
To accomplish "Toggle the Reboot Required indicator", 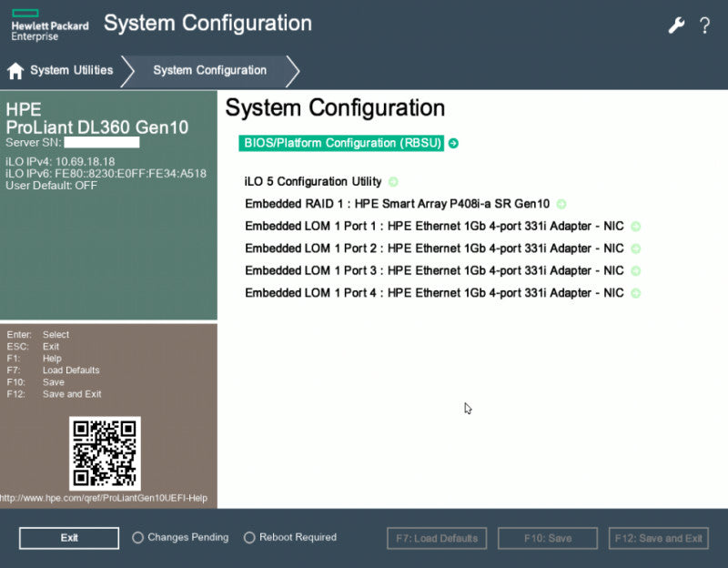I will point(249,538).
